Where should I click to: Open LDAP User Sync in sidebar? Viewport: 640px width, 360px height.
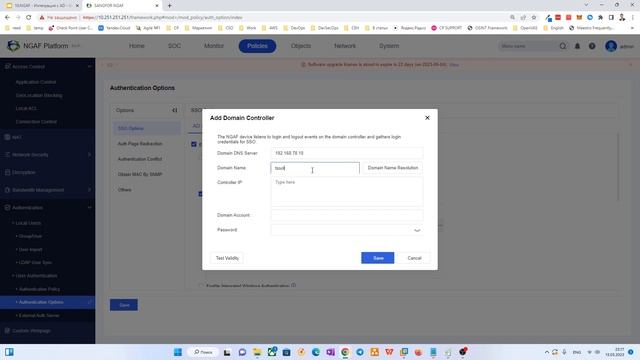pos(35,262)
